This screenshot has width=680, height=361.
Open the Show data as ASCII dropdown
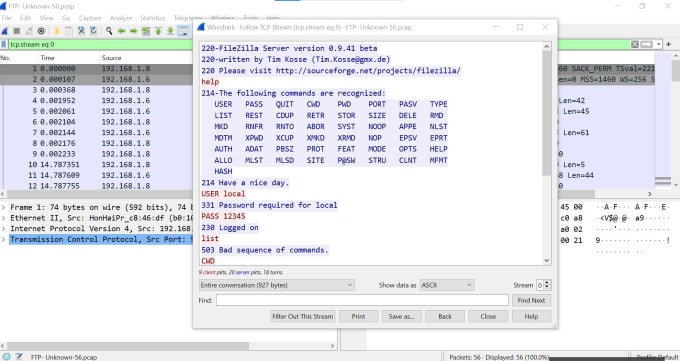tap(447, 285)
